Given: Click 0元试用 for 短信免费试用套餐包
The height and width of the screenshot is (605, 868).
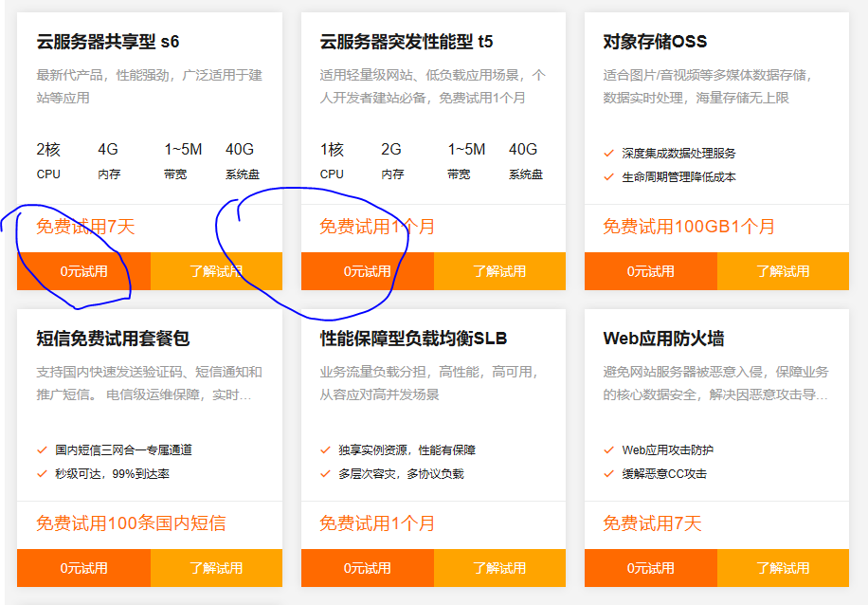Looking at the screenshot, I should (x=83, y=568).
